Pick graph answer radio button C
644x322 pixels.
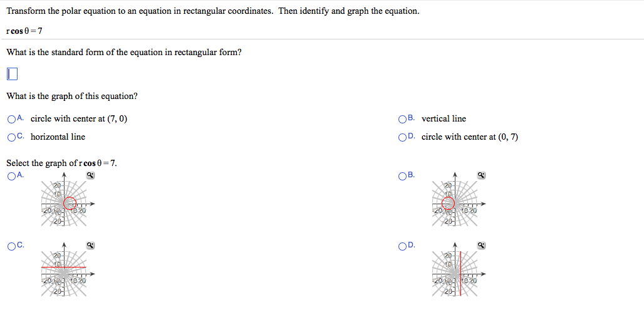tap(12, 246)
